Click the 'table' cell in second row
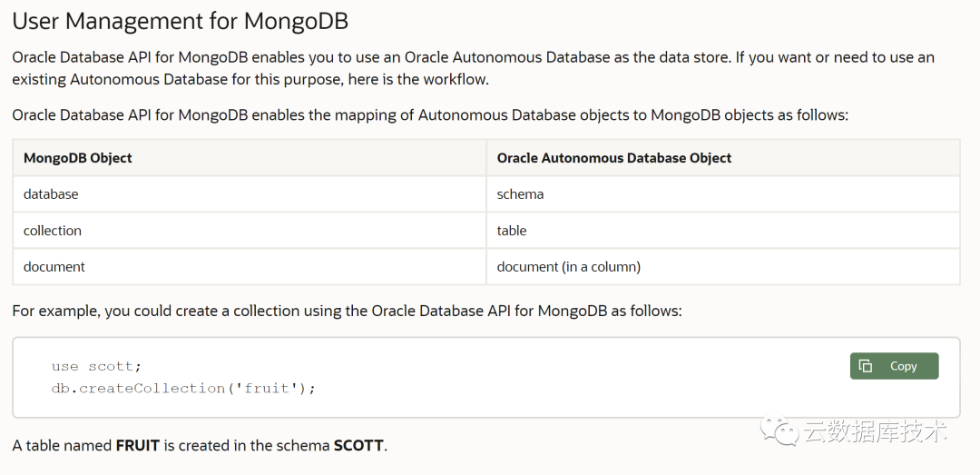This screenshot has height=475, width=980. click(512, 231)
